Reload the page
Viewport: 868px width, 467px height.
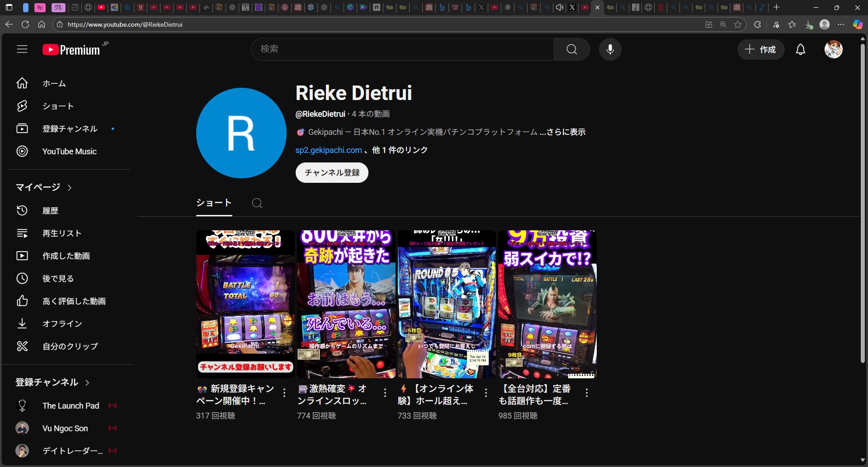click(x=25, y=24)
